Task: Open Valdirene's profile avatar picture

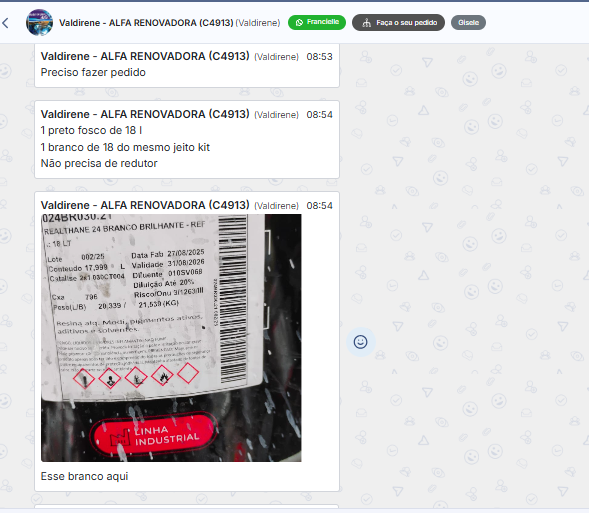Action: click(39, 23)
